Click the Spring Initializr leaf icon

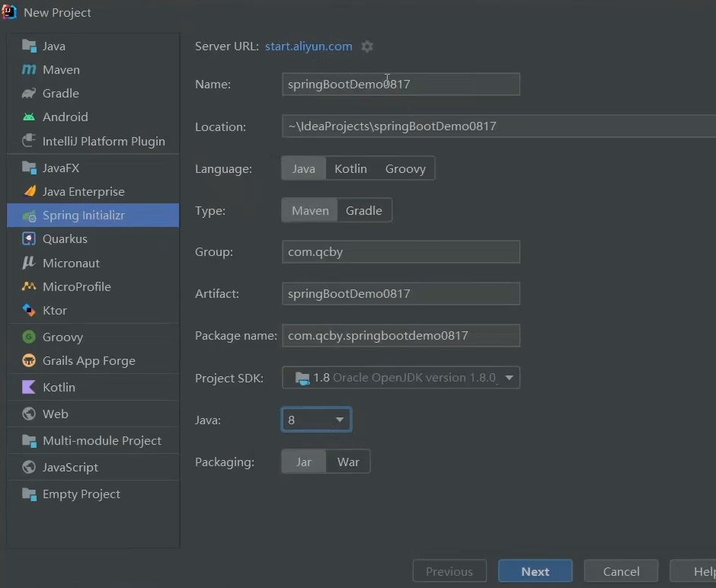pos(29,216)
